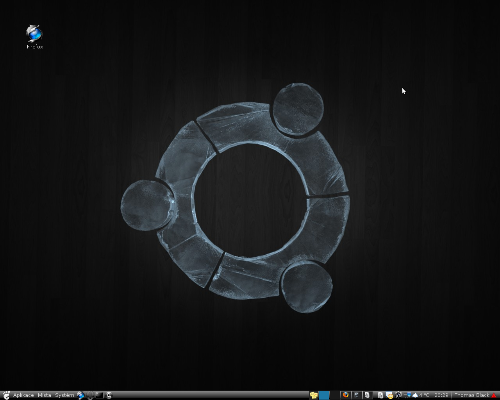500x400 pixels.
Task: Open the network status tray icon
Action: coord(408,395)
